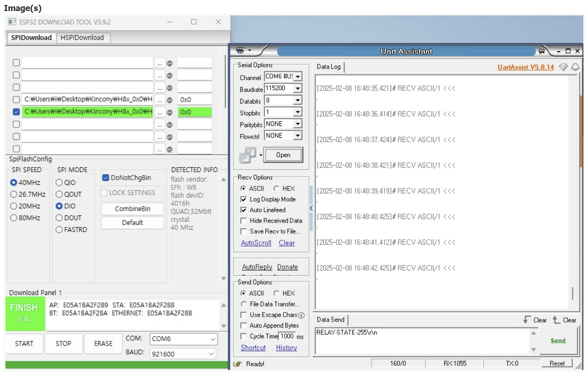
Task: Click the serial port icon left of Open
Action: point(248,155)
